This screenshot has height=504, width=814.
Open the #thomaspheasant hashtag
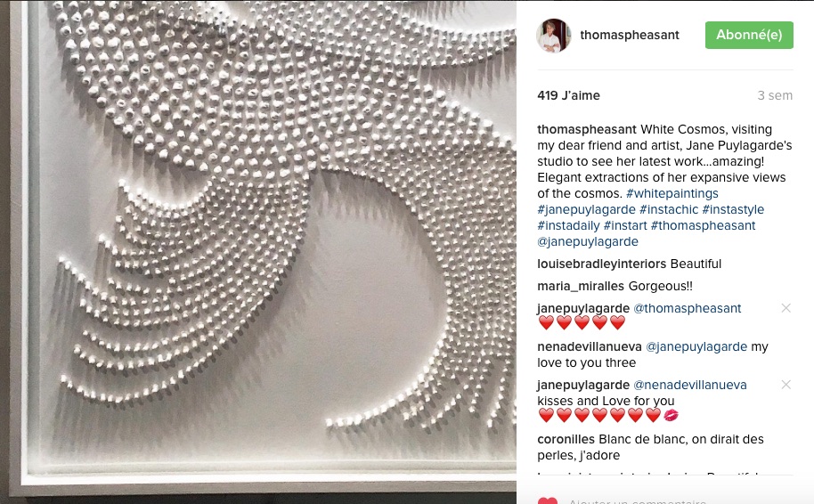(x=703, y=226)
